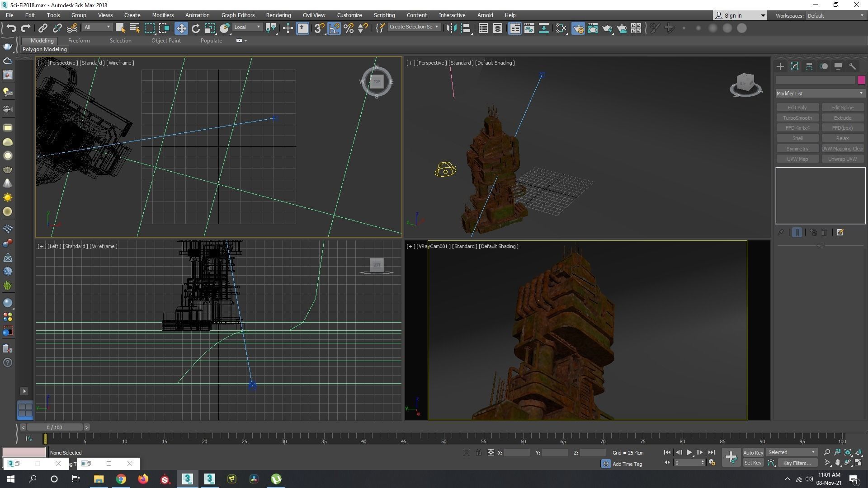Image resolution: width=868 pixels, height=488 pixels.
Task: Click Add Time Tag
Action: 627,464
